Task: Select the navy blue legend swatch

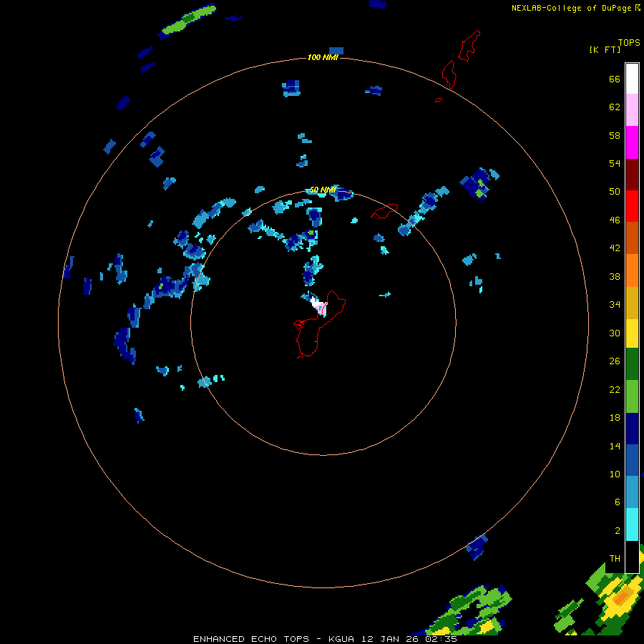Action: [x=632, y=429]
